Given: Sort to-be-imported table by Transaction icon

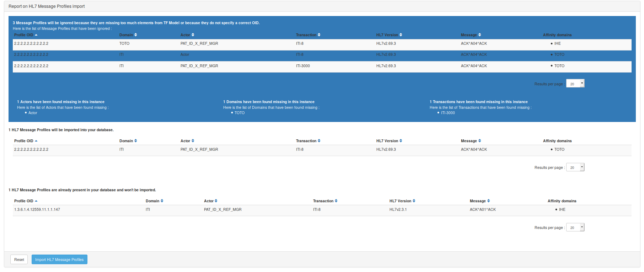Looking at the screenshot, I should 319,141.
